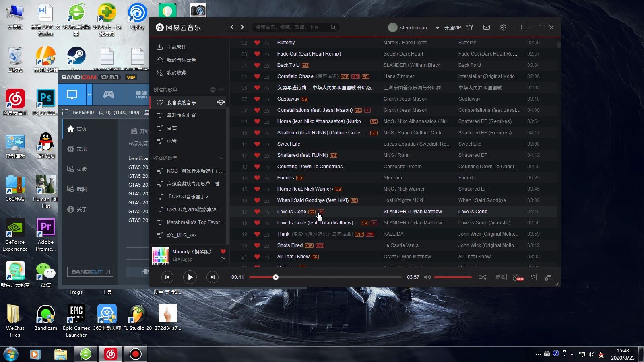
Task: Unlike Friends heart icon
Action: pyautogui.click(x=257, y=178)
